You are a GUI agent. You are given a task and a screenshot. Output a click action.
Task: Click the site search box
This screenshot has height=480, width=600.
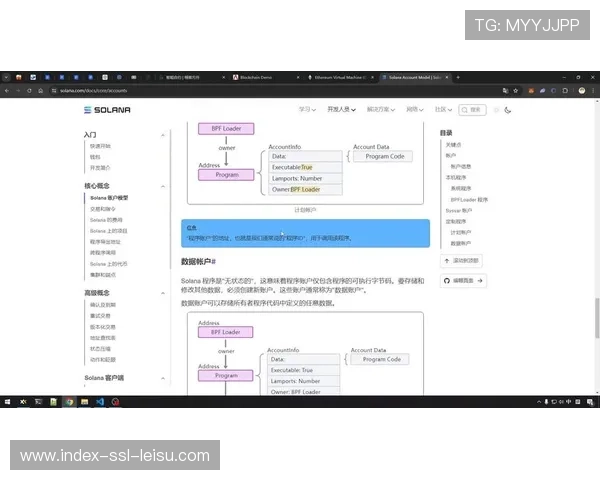pos(472,110)
